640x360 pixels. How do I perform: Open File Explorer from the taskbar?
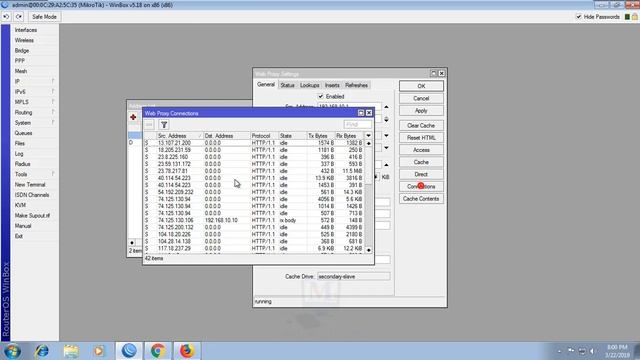tap(71, 351)
